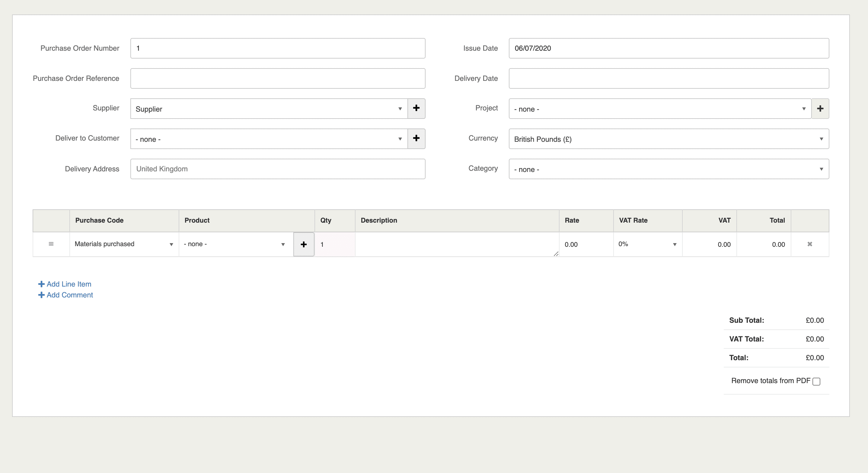Click the Delivery Date field
This screenshot has width=868, height=473.
point(669,78)
